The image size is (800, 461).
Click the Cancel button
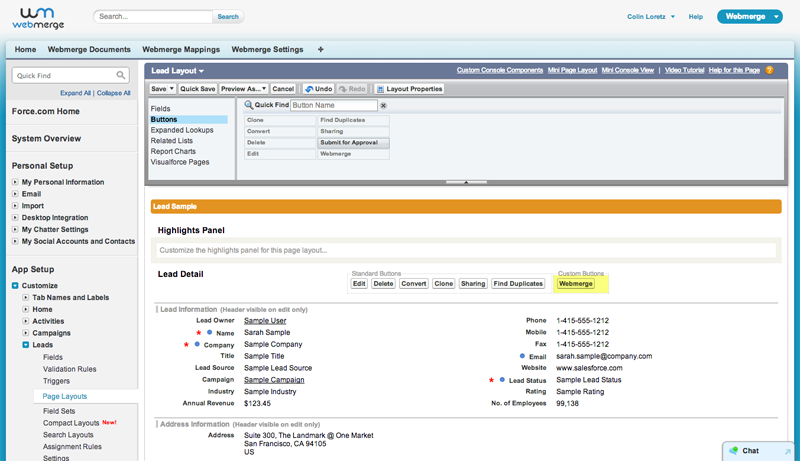(283, 89)
